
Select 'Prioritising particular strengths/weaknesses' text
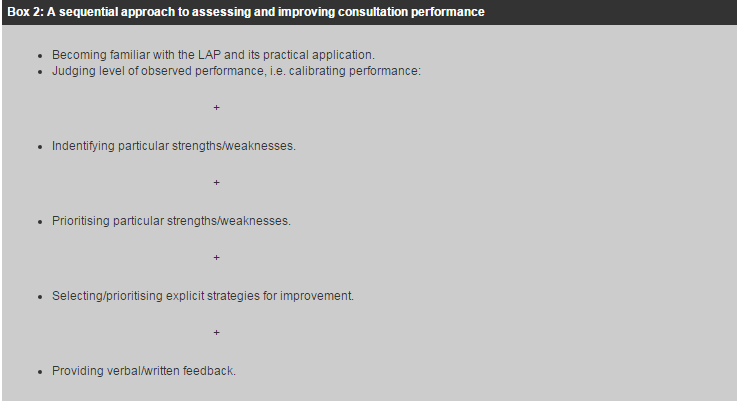pos(171,221)
